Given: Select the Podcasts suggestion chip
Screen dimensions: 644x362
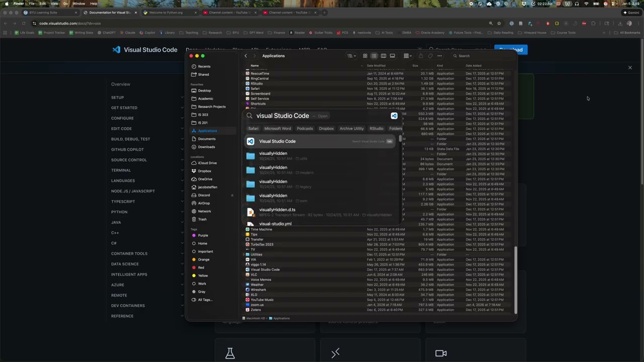Looking at the screenshot, I should pyautogui.click(x=305, y=129).
